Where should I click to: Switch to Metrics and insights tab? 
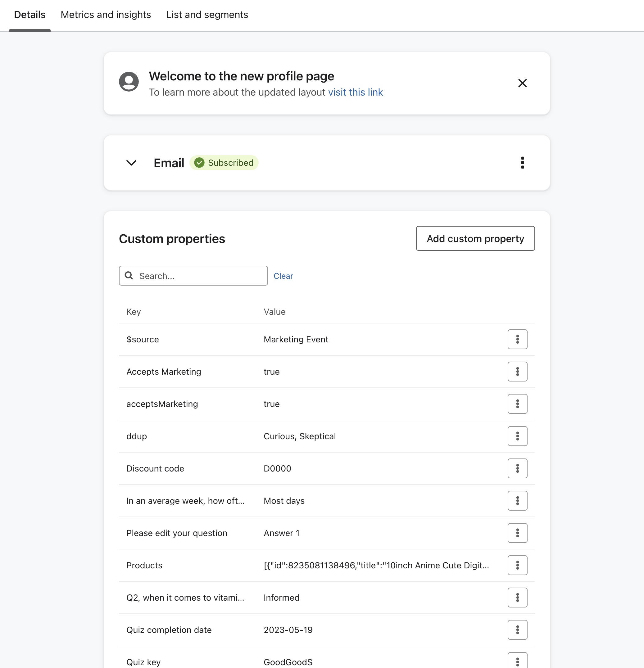(106, 15)
